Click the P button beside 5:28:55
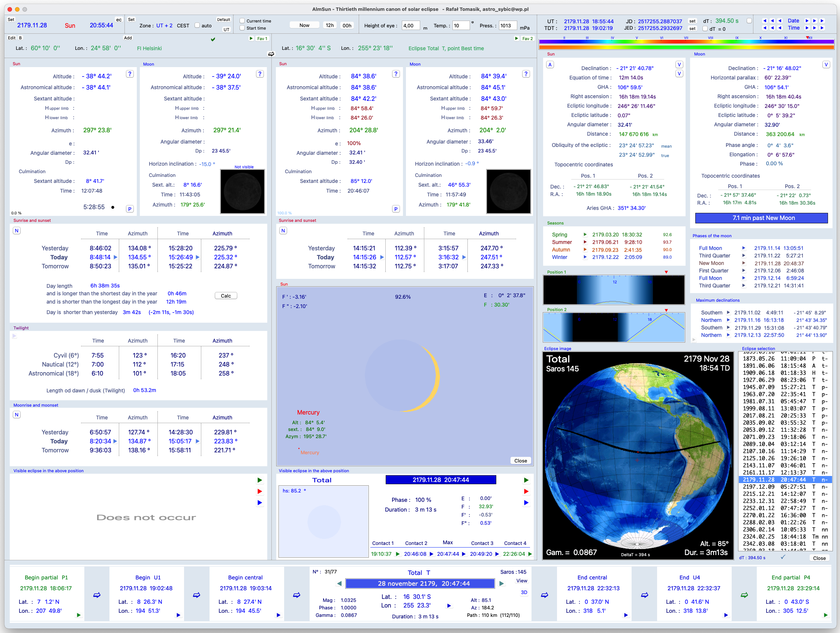The width and height of the screenshot is (840, 633). pos(130,209)
